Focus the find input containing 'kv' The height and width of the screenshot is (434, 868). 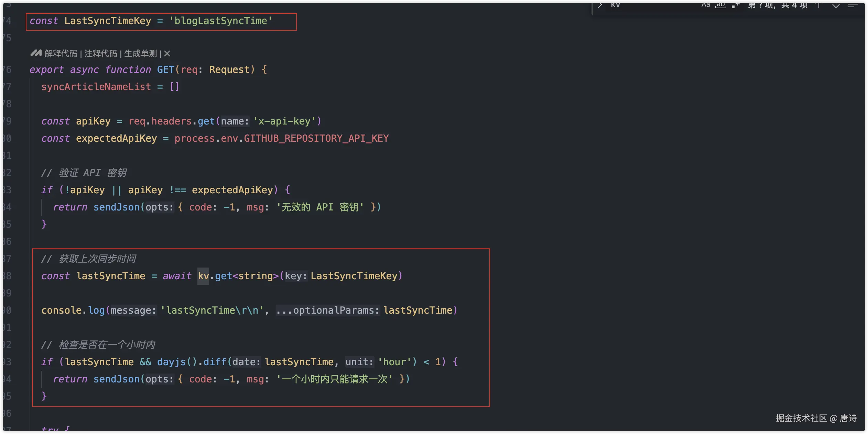tap(652, 5)
